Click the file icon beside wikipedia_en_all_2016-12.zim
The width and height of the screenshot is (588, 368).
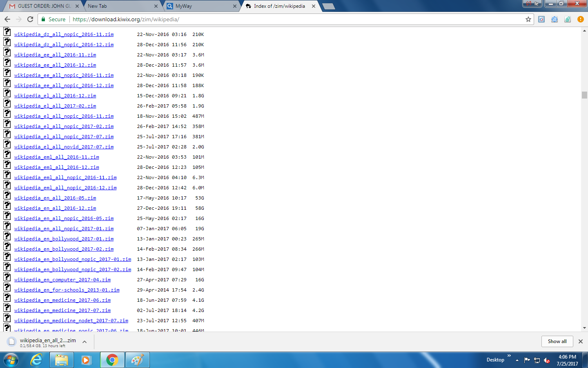[x=7, y=205]
